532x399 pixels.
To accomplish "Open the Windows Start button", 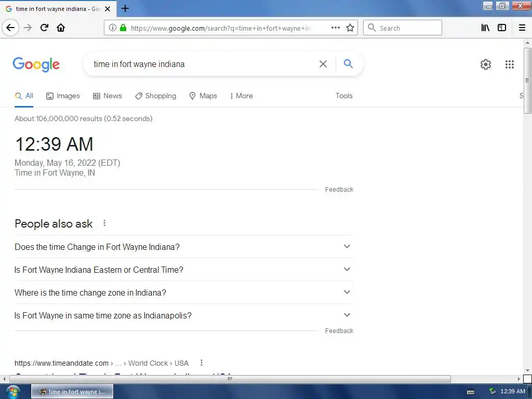I will (12, 392).
